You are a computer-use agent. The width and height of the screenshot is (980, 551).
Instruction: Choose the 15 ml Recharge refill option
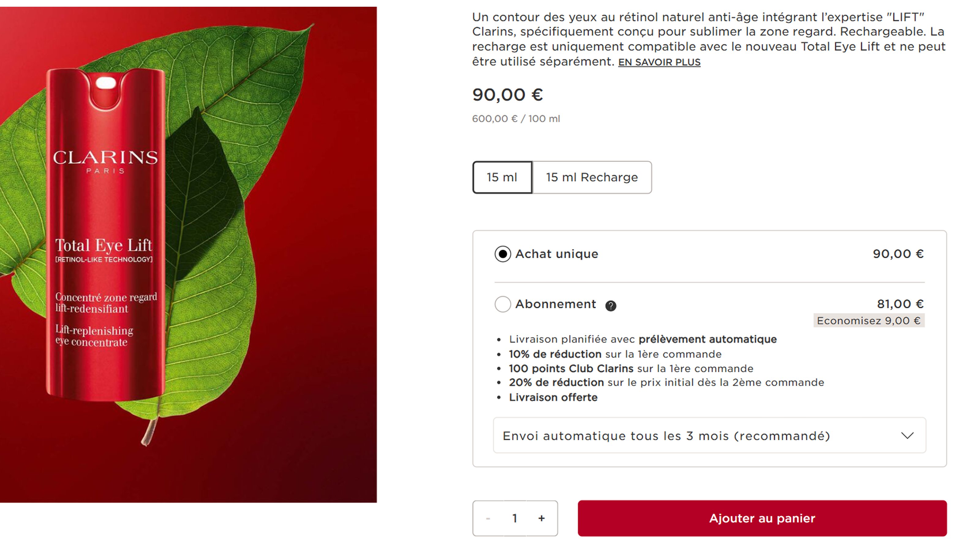click(x=591, y=177)
